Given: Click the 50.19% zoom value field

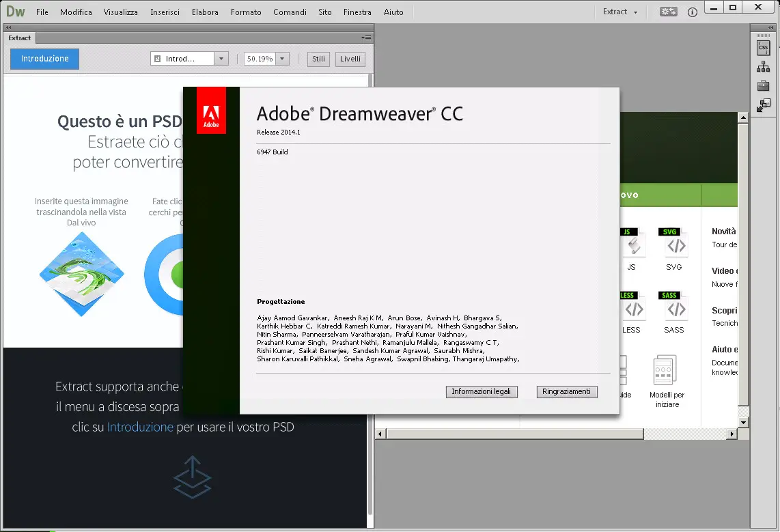Looking at the screenshot, I should pyautogui.click(x=260, y=59).
